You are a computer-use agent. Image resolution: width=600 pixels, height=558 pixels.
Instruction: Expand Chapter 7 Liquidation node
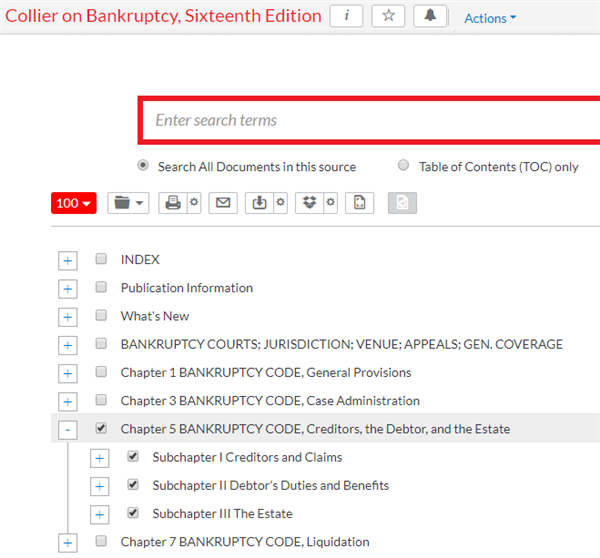[68, 543]
